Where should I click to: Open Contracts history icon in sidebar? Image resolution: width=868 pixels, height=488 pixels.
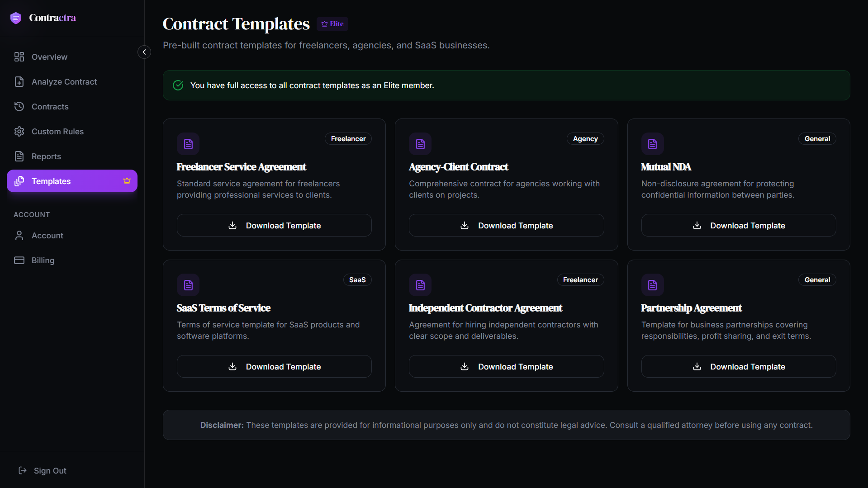(x=19, y=107)
